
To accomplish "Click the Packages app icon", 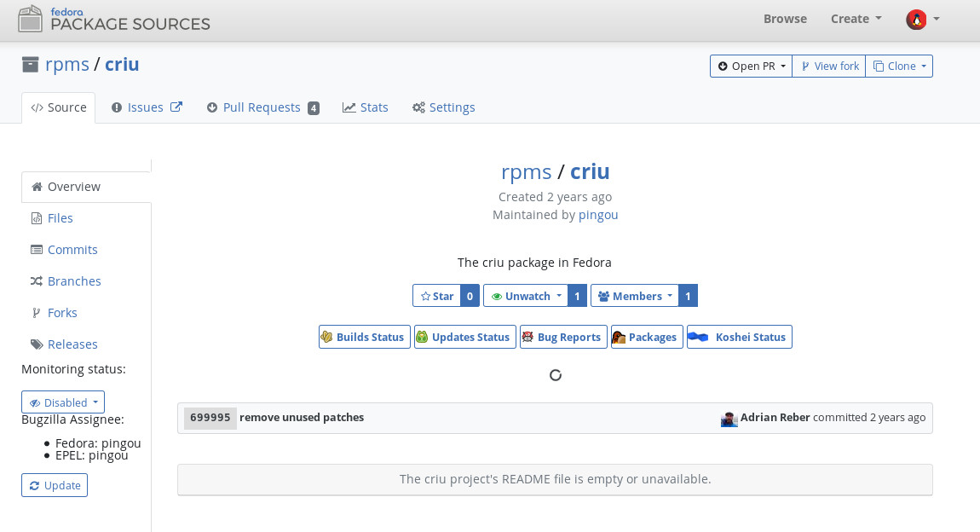I will 619,337.
